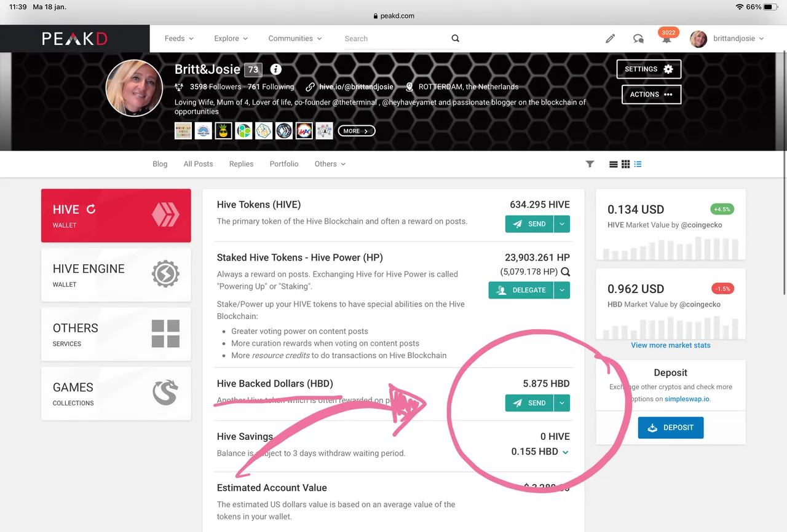787x532 pixels.
Task: Click the 0.134 USD HIVE market card
Action: [x=671, y=225]
